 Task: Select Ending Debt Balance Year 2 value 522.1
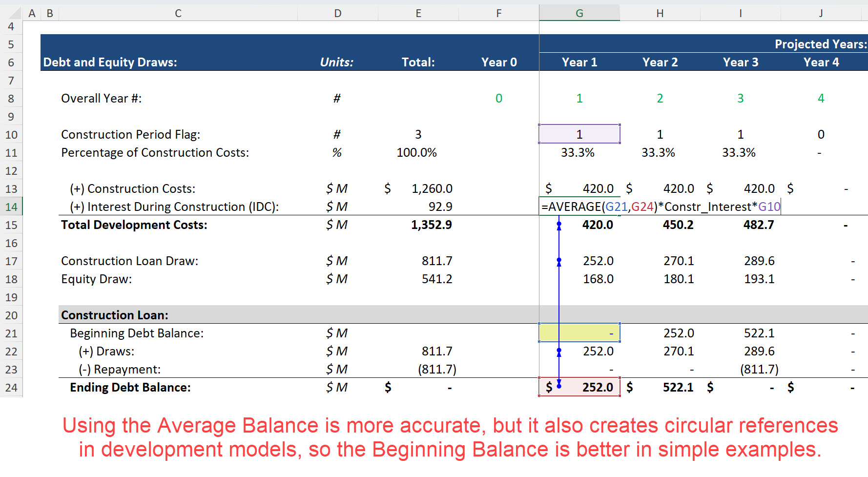tap(678, 387)
